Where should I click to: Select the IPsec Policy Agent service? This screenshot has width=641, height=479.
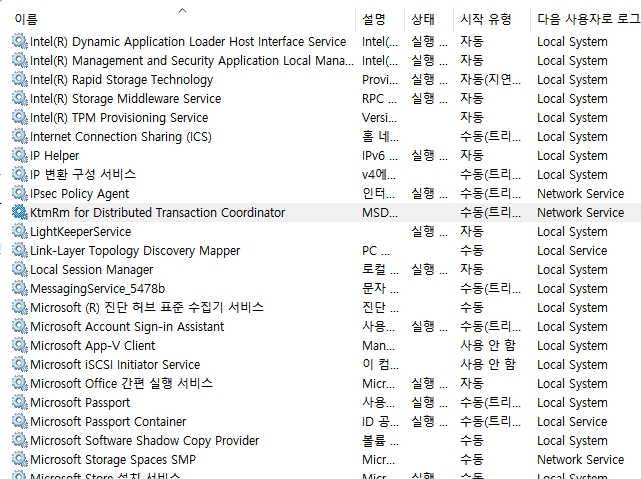pyautogui.click(x=79, y=194)
